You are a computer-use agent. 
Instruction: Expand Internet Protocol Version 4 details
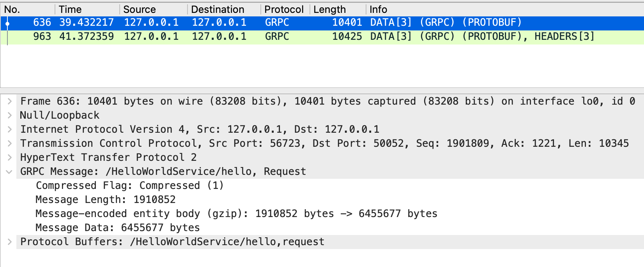click(x=10, y=129)
